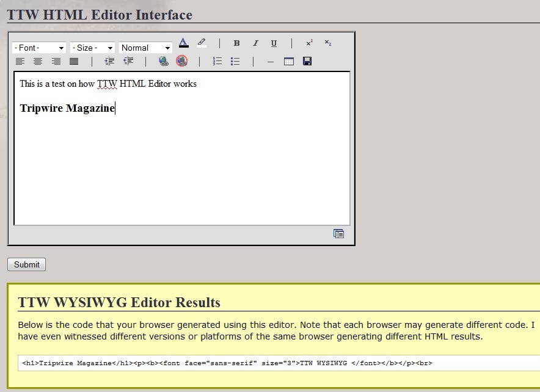The image size is (540, 392).
Task: Toggle bold formatting
Action: pyautogui.click(x=236, y=43)
